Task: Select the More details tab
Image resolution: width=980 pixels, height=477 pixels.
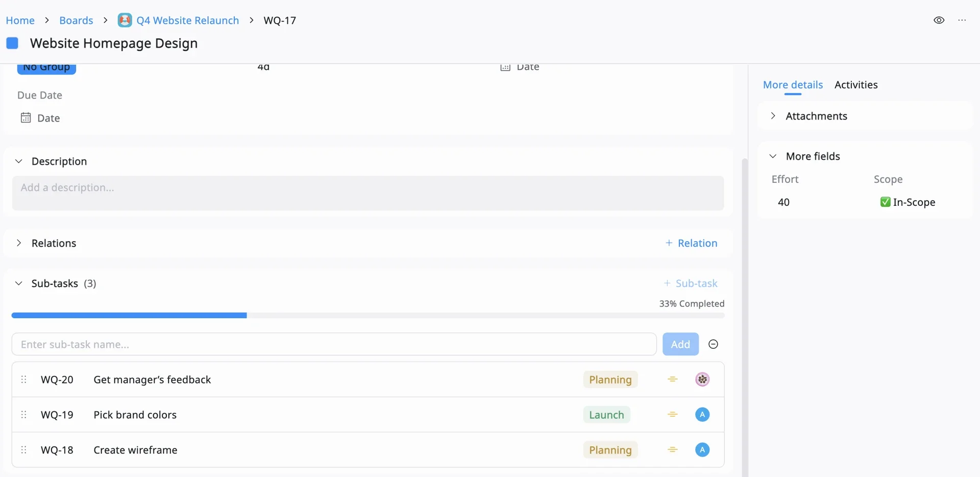Action: [x=792, y=85]
